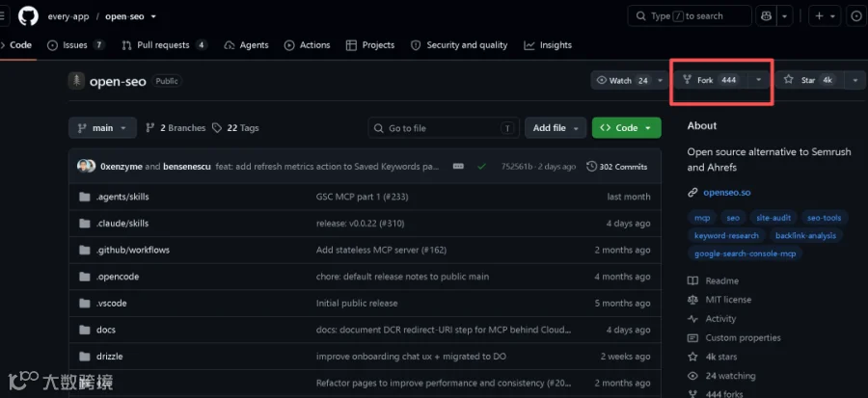View the 24 watching link
Image resolution: width=868 pixels, height=398 pixels.
pyautogui.click(x=721, y=376)
